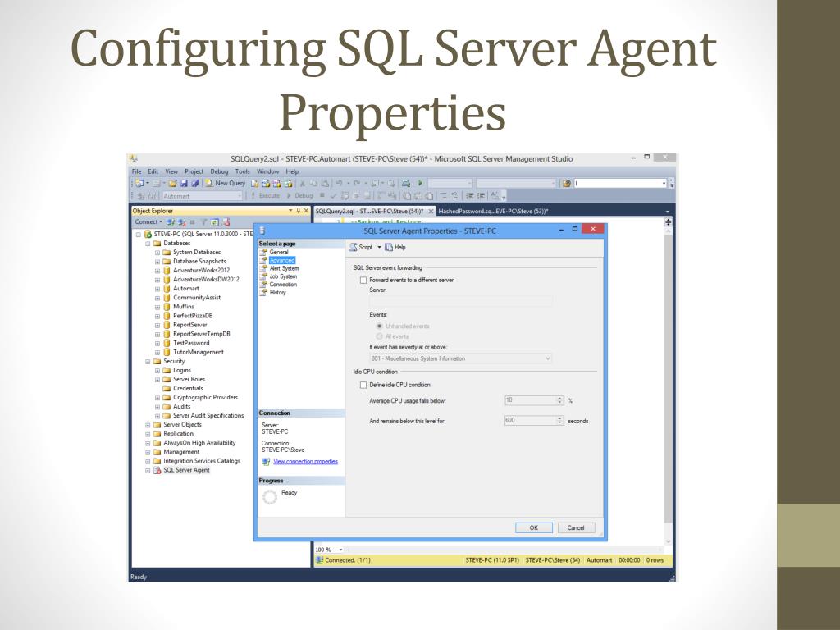Select the Advanced page in dialog
Viewport: 840px width, 630px height.
coord(282,260)
